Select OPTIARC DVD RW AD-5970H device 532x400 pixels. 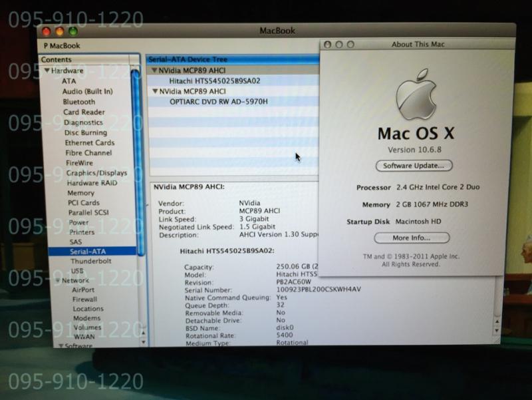point(219,102)
